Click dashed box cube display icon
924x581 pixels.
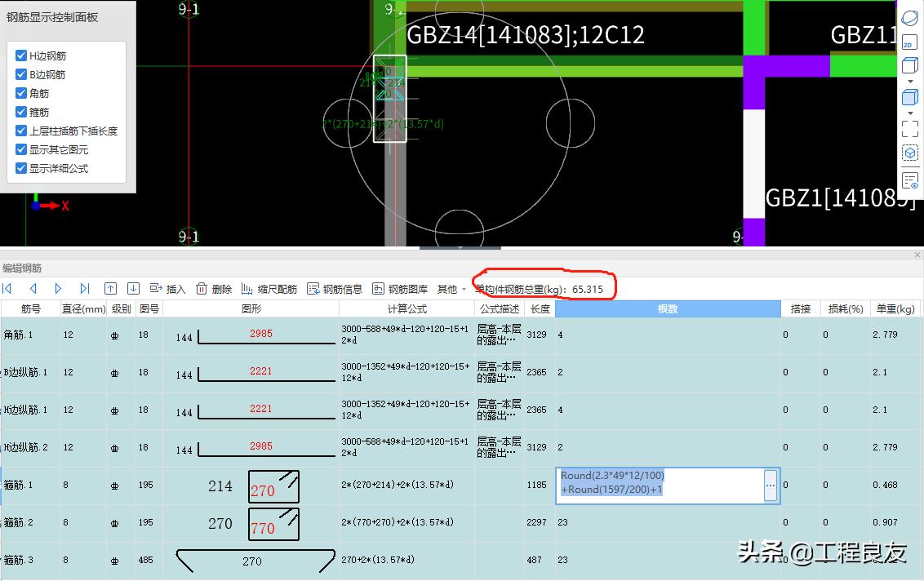pos(910,153)
